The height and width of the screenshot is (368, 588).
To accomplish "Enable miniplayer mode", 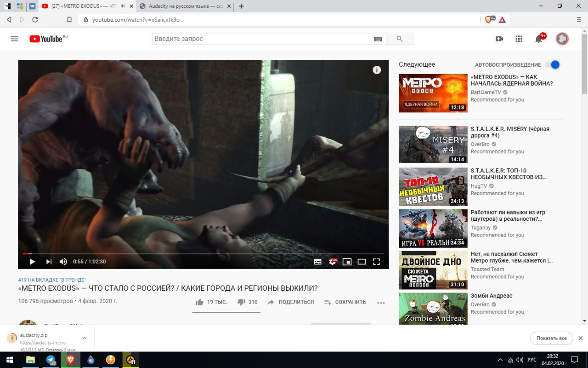I will (347, 262).
